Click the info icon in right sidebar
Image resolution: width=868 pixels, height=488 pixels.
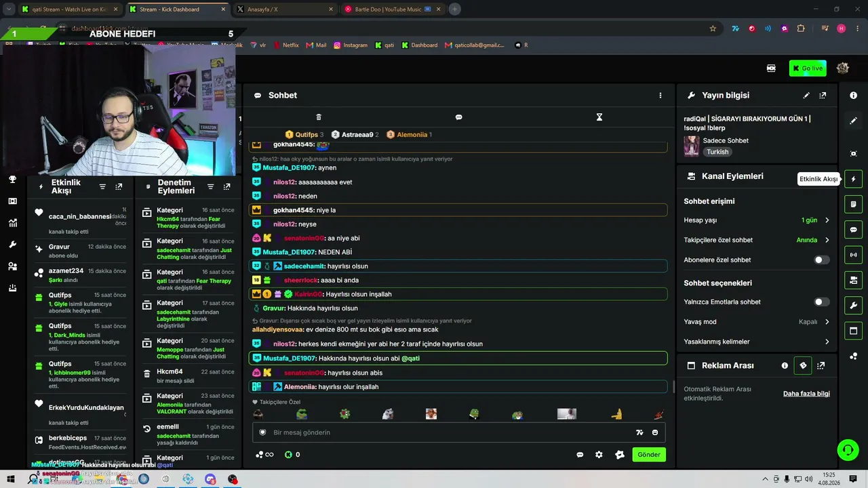pyautogui.click(x=854, y=96)
